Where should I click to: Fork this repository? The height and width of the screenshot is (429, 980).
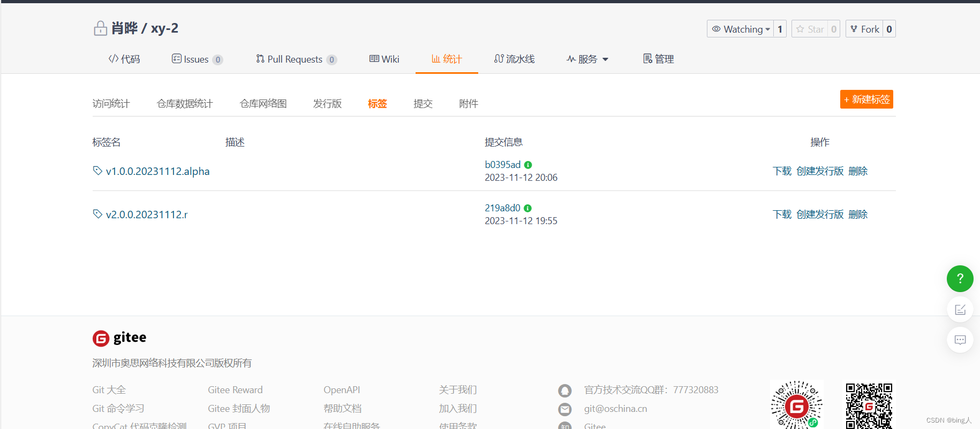point(864,29)
